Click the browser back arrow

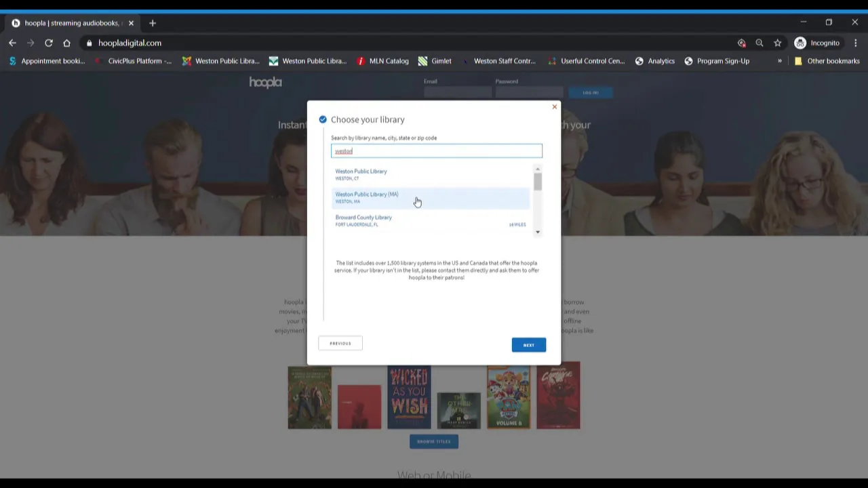click(12, 43)
